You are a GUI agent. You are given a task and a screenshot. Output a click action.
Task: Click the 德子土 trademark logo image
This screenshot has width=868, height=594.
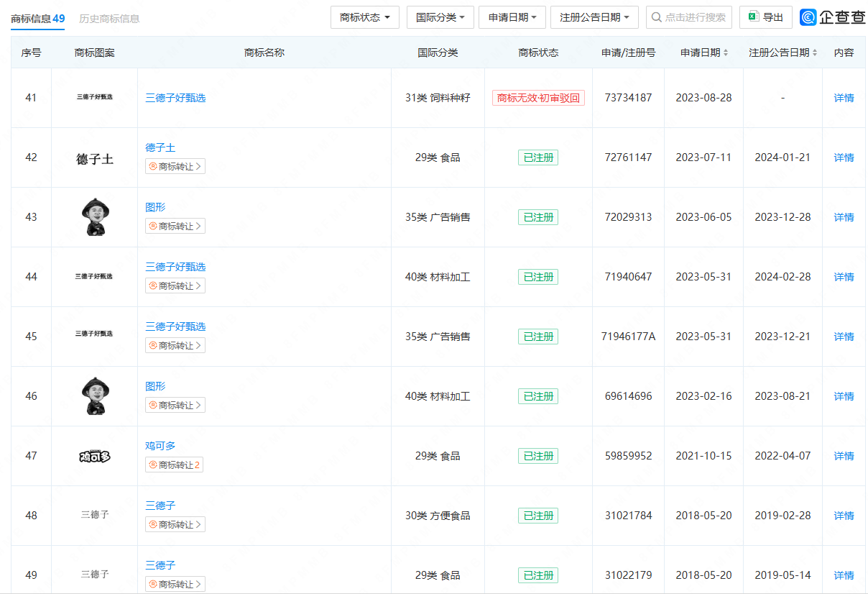click(95, 159)
